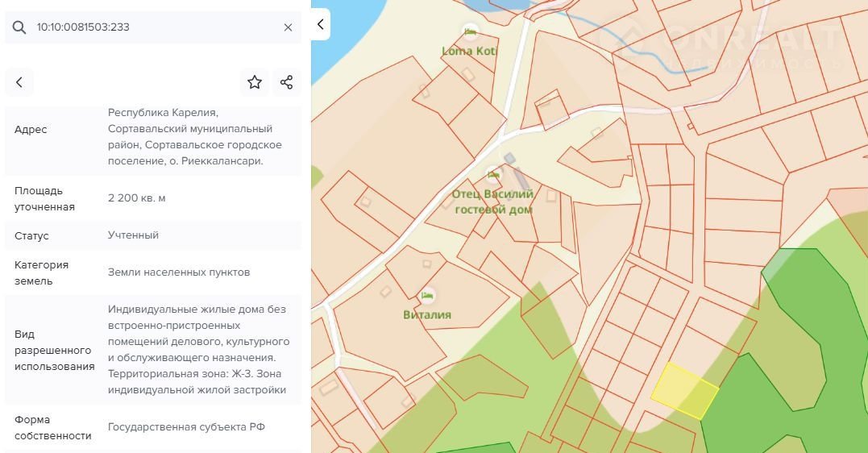Click the Виталия lodging marker icon
868x453 pixels.
pos(427,295)
